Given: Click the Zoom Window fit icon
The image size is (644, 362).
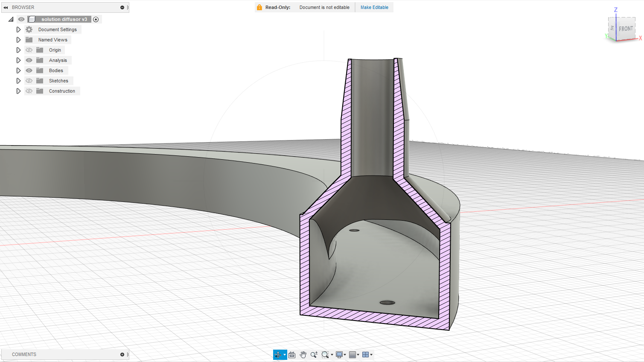Looking at the screenshot, I should pos(325,355).
